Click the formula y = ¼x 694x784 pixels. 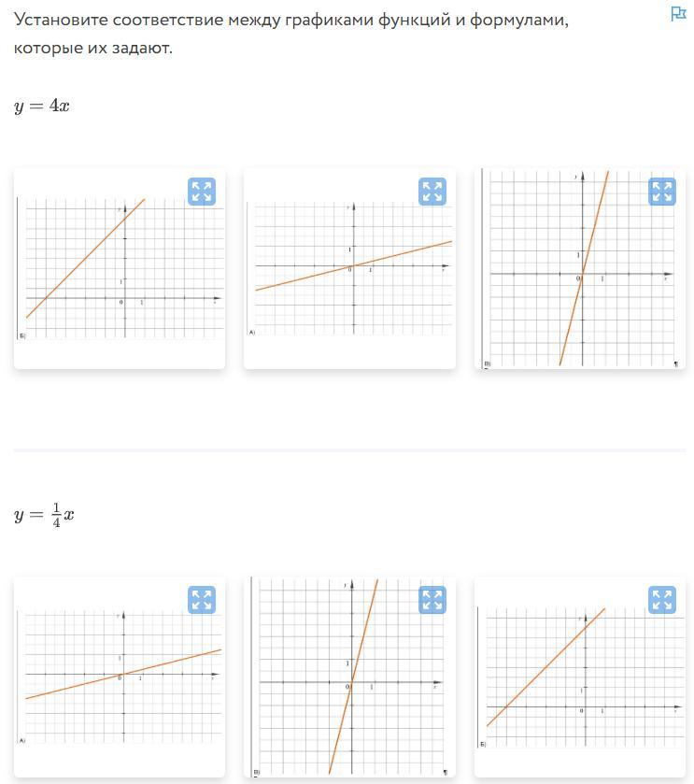click(x=44, y=515)
